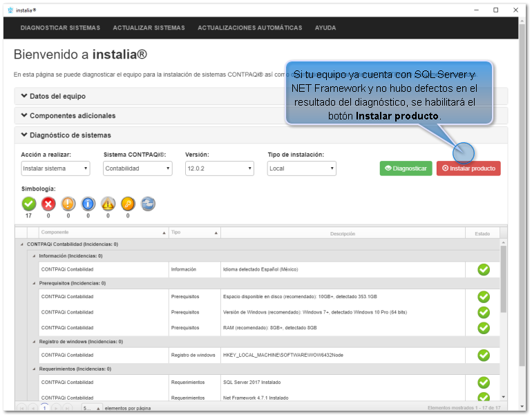The width and height of the screenshot is (532, 417).
Task: Open the Sistema CONTPAQi dropdown
Action: pyautogui.click(x=137, y=168)
